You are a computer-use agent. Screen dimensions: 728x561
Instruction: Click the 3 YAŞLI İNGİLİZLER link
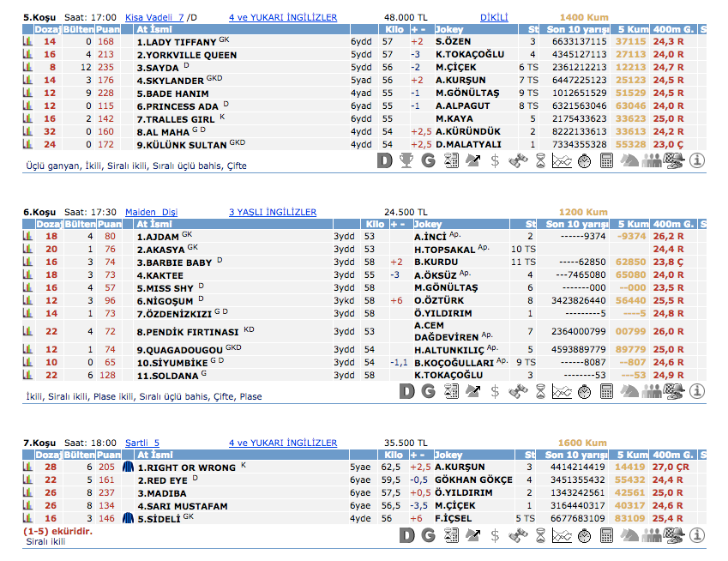273,212
